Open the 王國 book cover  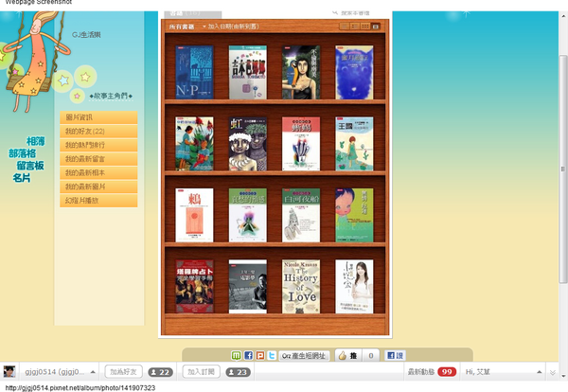pyautogui.click(x=354, y=144)
